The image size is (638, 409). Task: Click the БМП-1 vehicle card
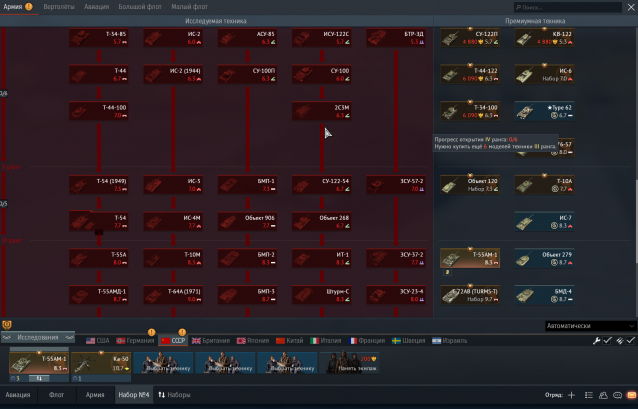(x=247, y=185)
